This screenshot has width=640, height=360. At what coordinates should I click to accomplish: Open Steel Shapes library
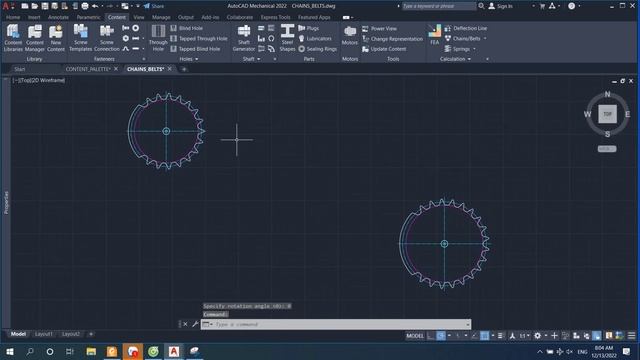(x=287, y=38)
